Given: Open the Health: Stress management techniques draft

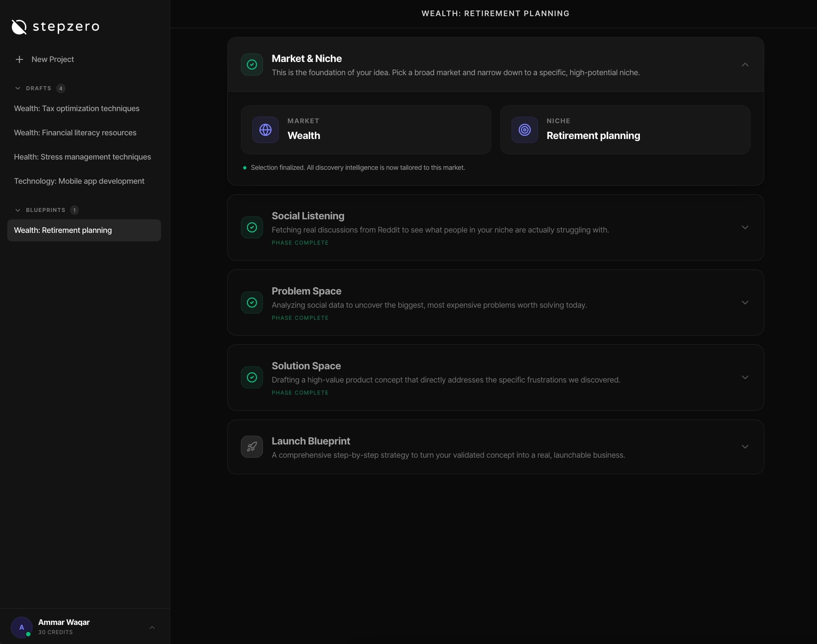Looking at the screenshot, I should tap(82, 157).
